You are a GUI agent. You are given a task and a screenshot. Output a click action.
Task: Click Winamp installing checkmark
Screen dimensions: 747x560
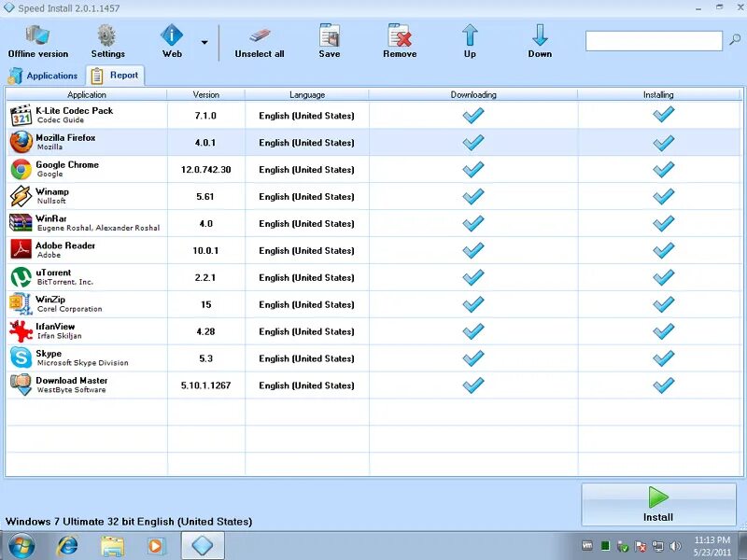tap(663, 196)
